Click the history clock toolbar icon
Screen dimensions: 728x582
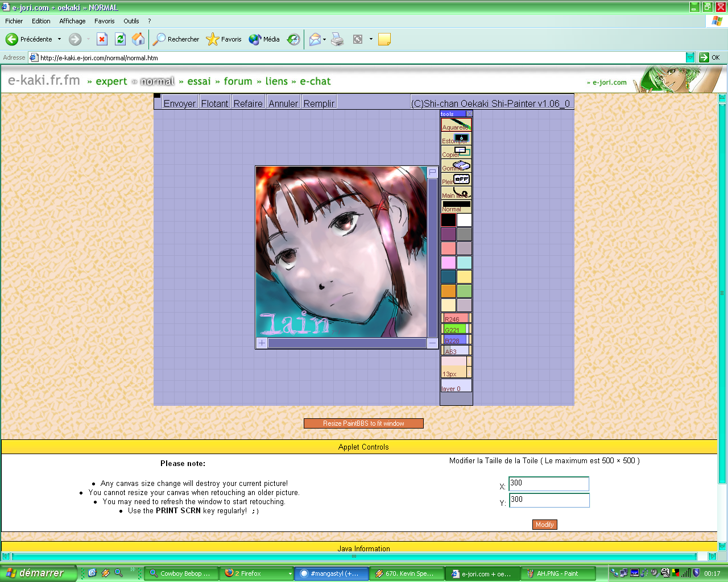(x=293, y=39)
